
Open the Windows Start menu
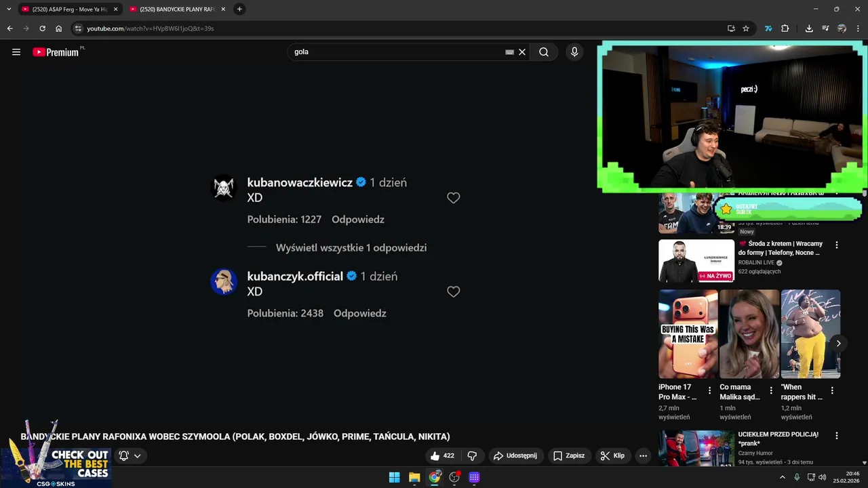point(394,478)
